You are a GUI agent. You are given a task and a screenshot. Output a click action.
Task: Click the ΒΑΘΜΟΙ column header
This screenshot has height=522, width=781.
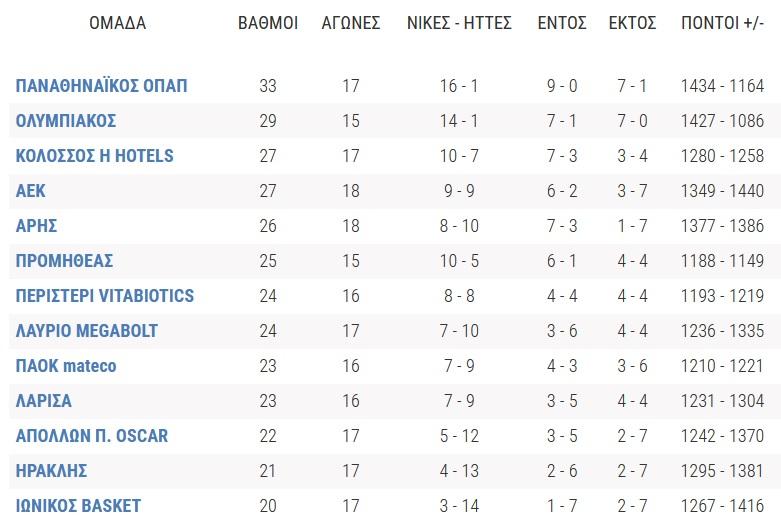[x=268, y=23]
